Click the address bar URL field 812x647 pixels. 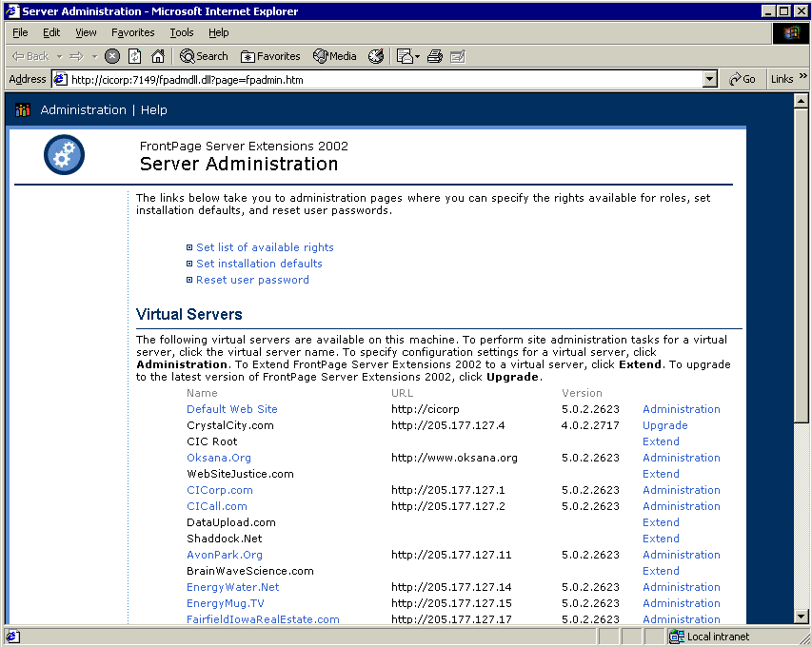pos(386,80)
